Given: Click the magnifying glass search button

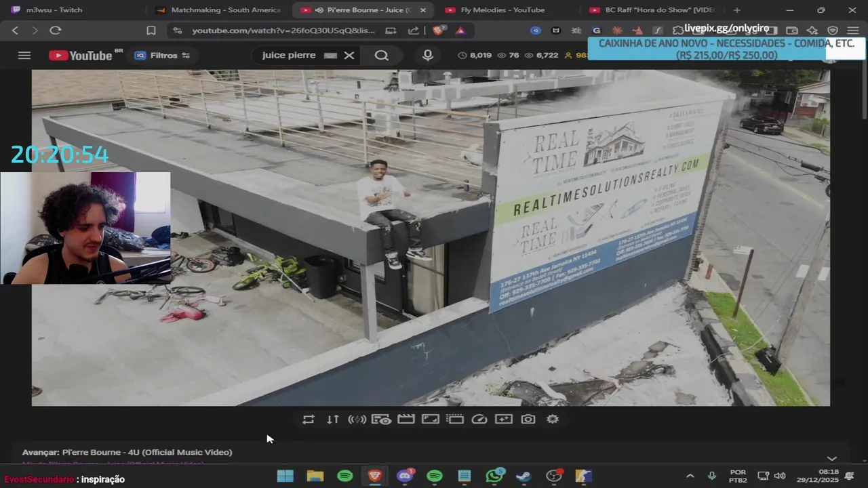Looking at the screenshot, I should point(382,56).
